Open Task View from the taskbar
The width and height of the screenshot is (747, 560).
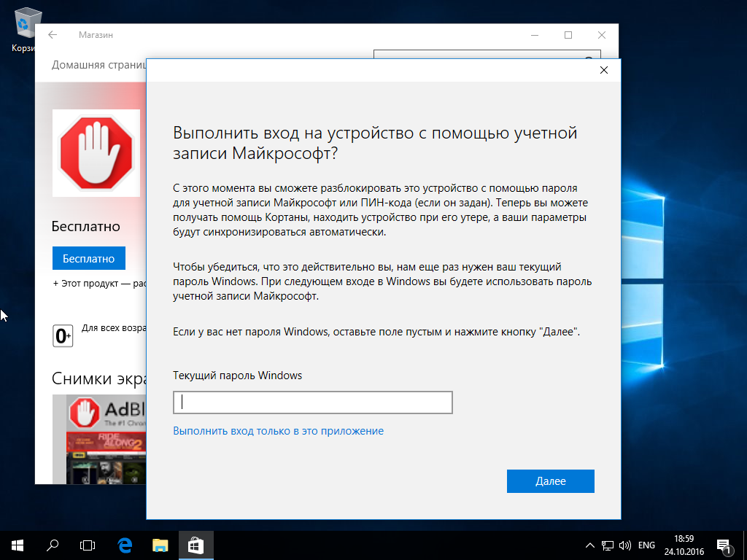pyautogui.click(x=88, y=545)
